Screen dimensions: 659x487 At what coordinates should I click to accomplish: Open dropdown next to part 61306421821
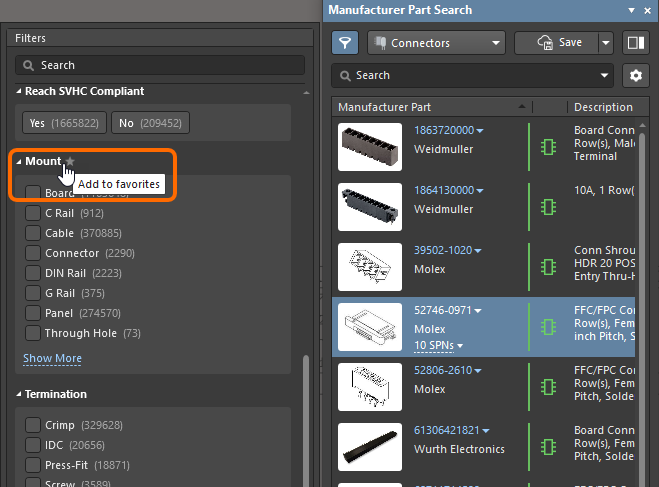486,431
